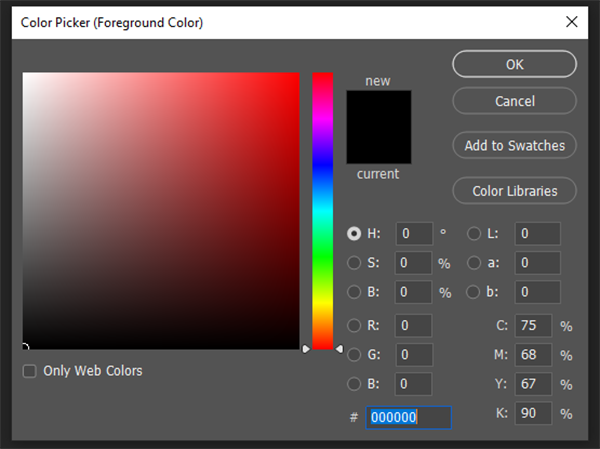The width and height of the screenshot is (600, 449).
Task: Click the RGB B value input field
Action: coord(413,384)
